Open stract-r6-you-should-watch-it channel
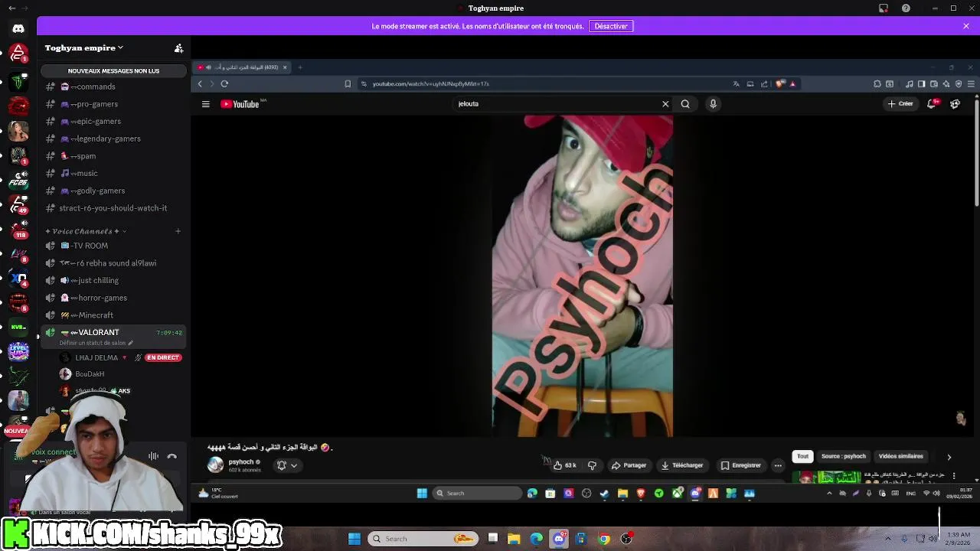This screenshot has width=980, height=551. (113, 208)
